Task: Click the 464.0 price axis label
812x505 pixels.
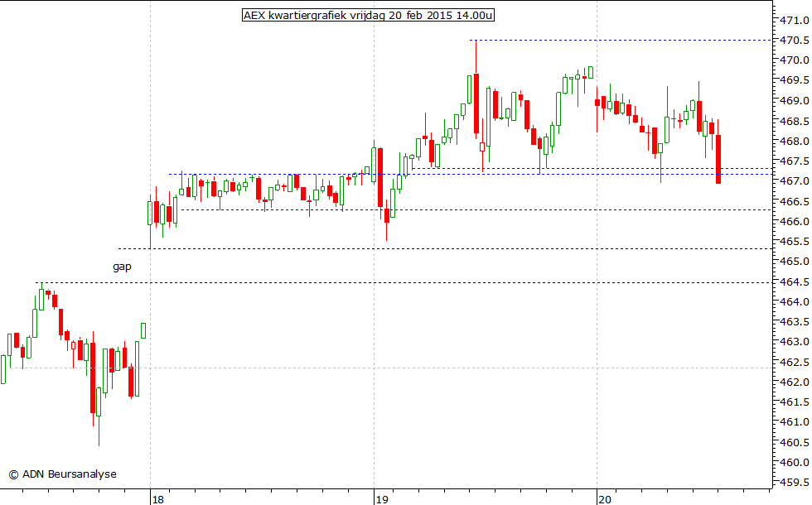Action: (795, 301)
